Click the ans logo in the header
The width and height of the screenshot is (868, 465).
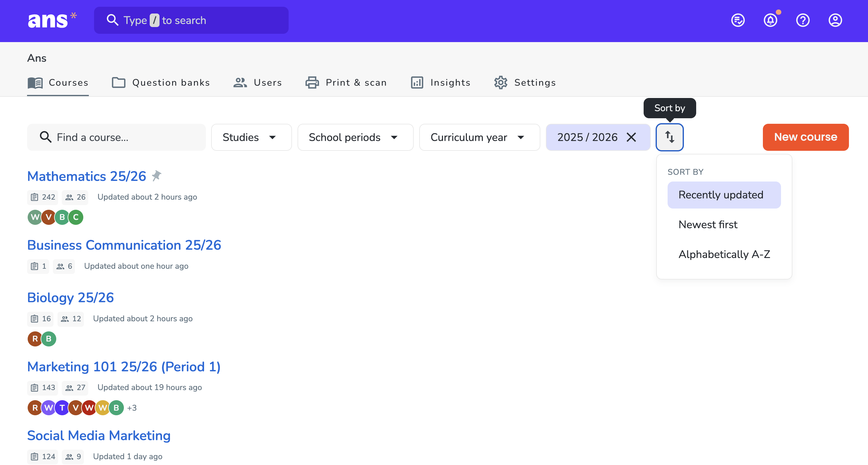click(52, 20)
